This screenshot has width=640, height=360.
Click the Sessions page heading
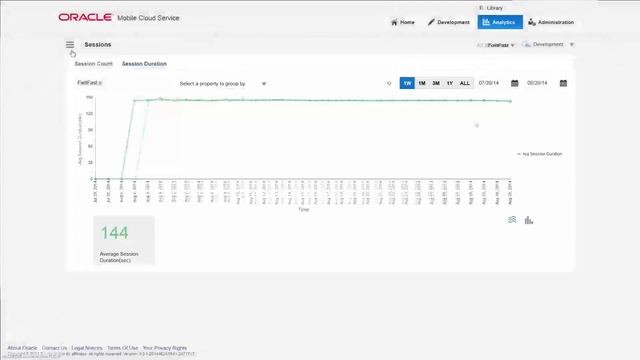click(98, 44)
